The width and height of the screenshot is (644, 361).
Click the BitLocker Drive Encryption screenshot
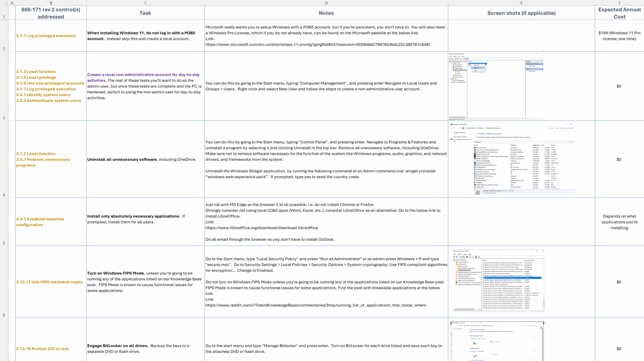click(x=497, y=341)
